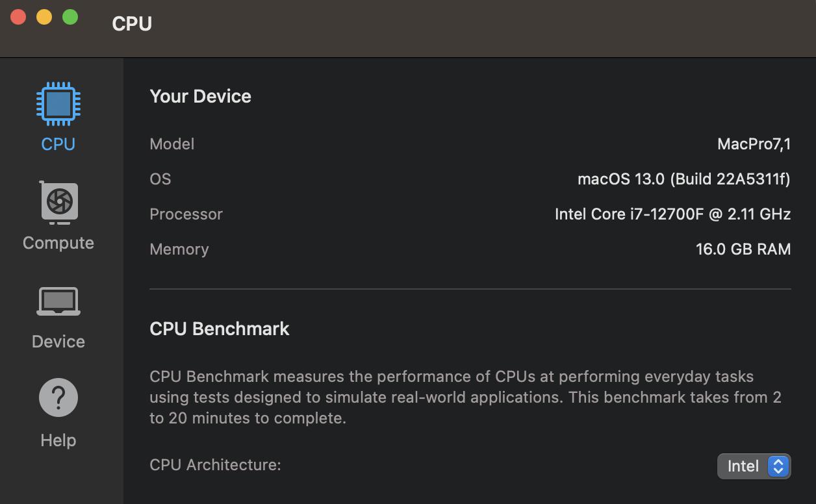This screenshot has width=816, height=504.
Task: Open the Help question mark icon
Action: click(x=58, y=397)
